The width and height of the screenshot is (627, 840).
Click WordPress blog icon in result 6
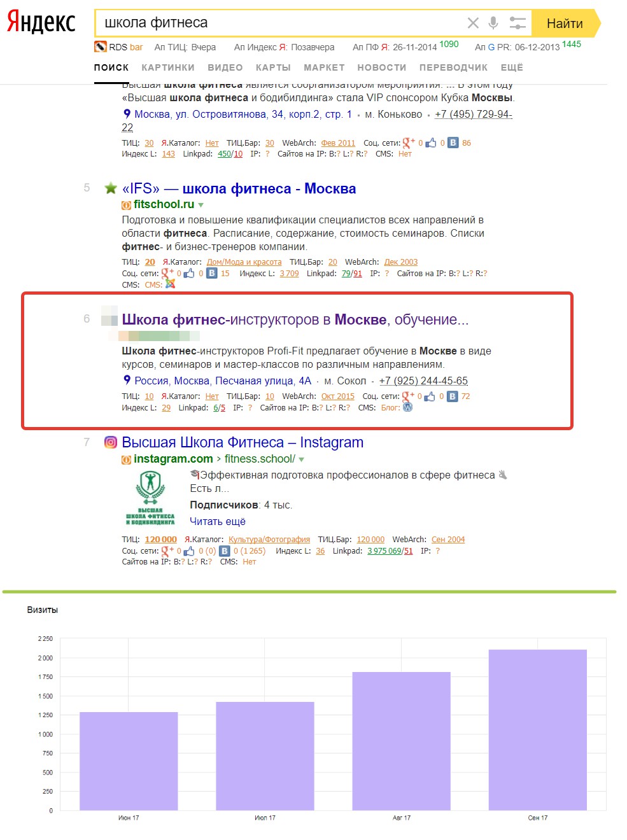pos(408,407)
